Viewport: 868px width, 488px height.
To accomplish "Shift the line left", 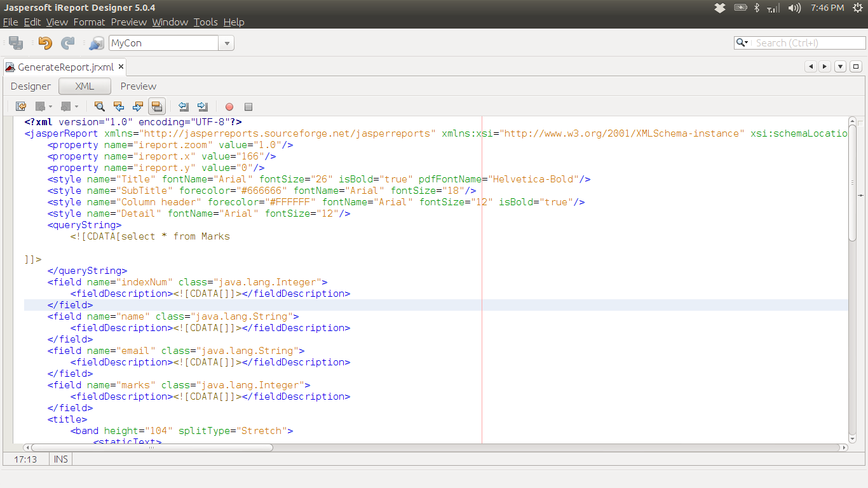I will point(184,107).
